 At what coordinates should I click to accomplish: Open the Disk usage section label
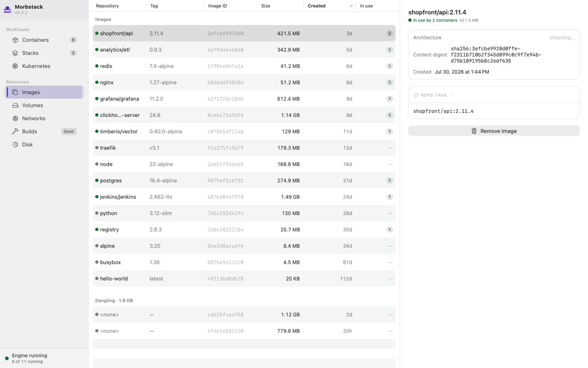(27, 145)
